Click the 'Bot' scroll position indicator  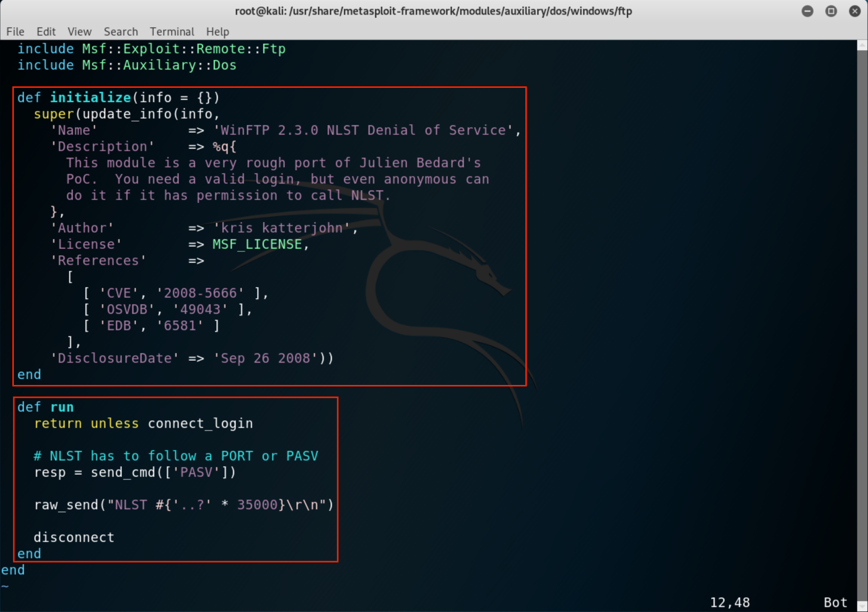[835, 603]
